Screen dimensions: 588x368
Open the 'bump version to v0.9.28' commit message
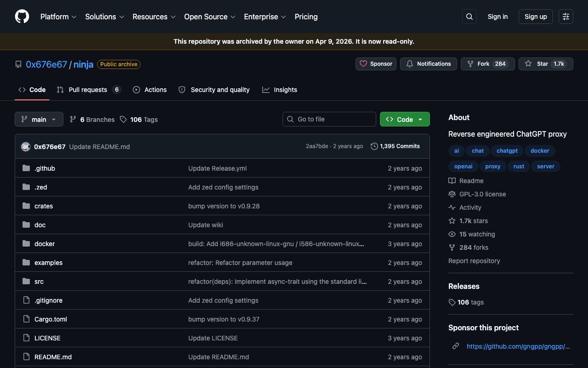224,206
